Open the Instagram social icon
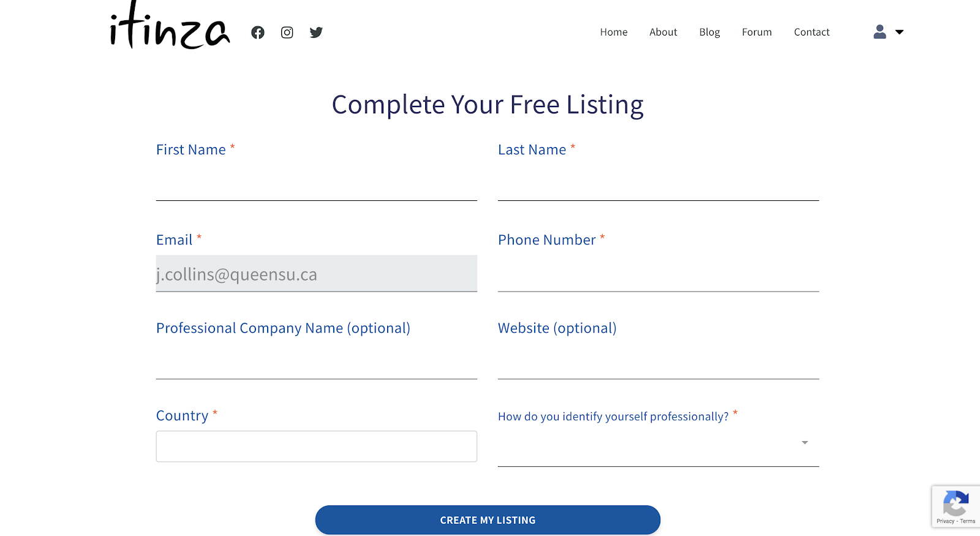Image resolution: width=980 pixels, height=536 pixels. [287, 32]
